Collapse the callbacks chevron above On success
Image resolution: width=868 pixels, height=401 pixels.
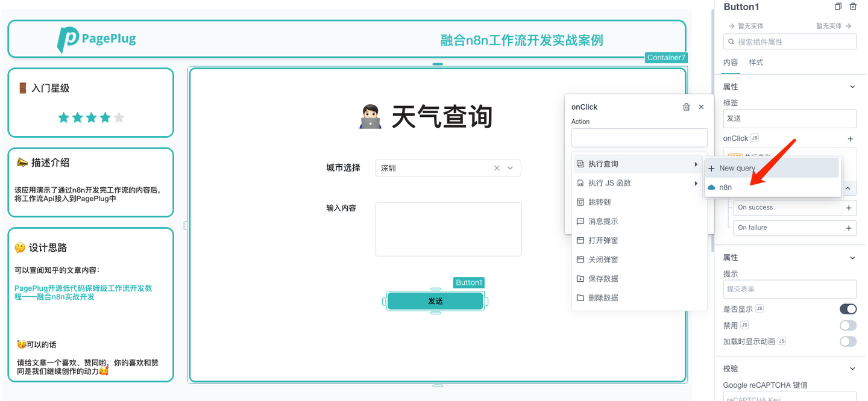click(x=848, y=189)
